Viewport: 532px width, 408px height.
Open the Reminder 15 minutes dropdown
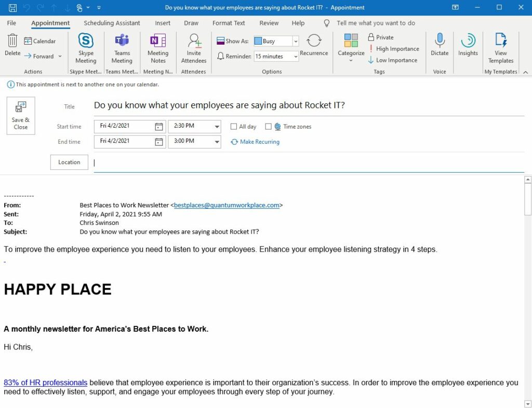296,56
